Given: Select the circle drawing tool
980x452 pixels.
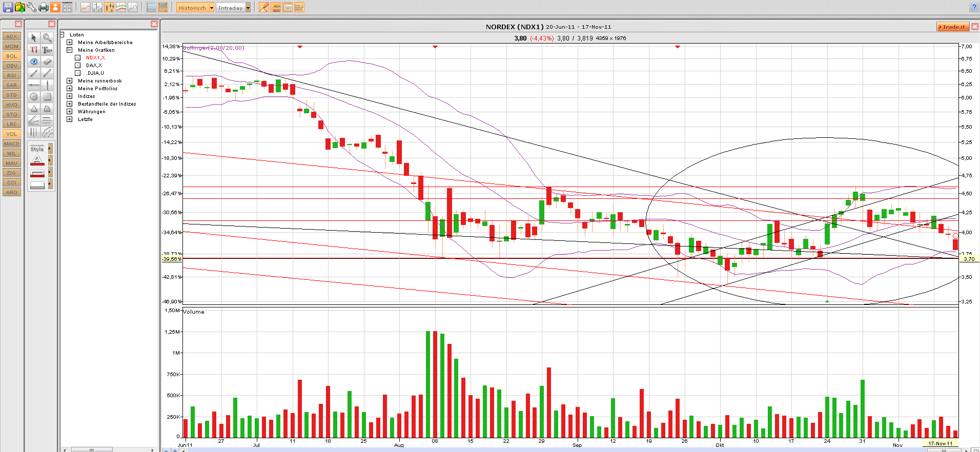Looking at the screenshot, I should pyautogui.click(x=34, y=96).
